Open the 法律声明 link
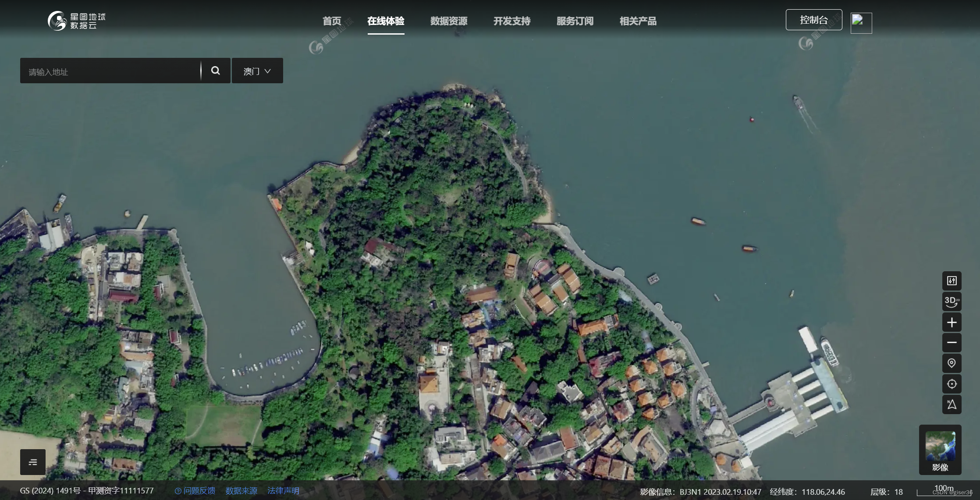The width and height of the screenshot is (980, 500). point(283,491)
